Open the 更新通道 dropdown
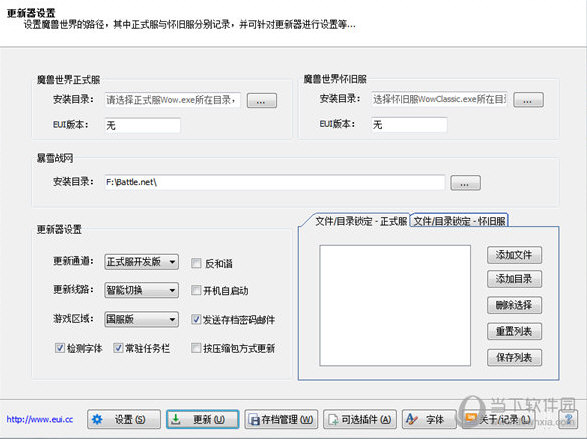The image size is (587, 439). pos(142,262)
